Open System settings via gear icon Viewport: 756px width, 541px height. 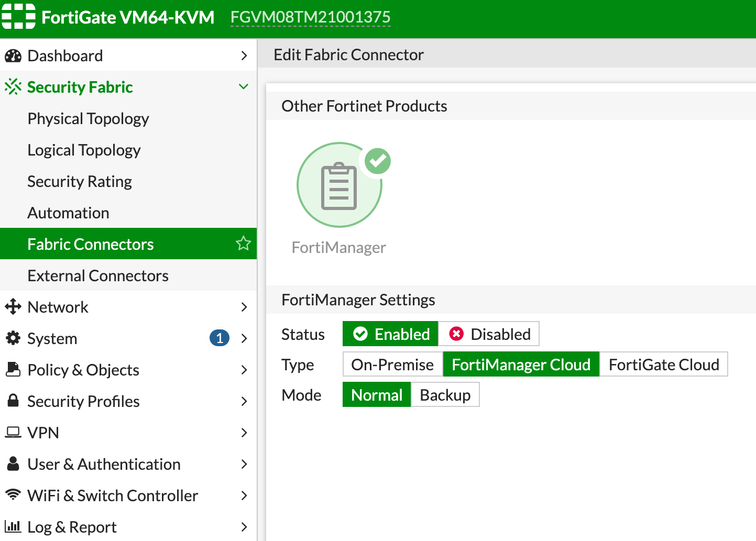[13, 338]
